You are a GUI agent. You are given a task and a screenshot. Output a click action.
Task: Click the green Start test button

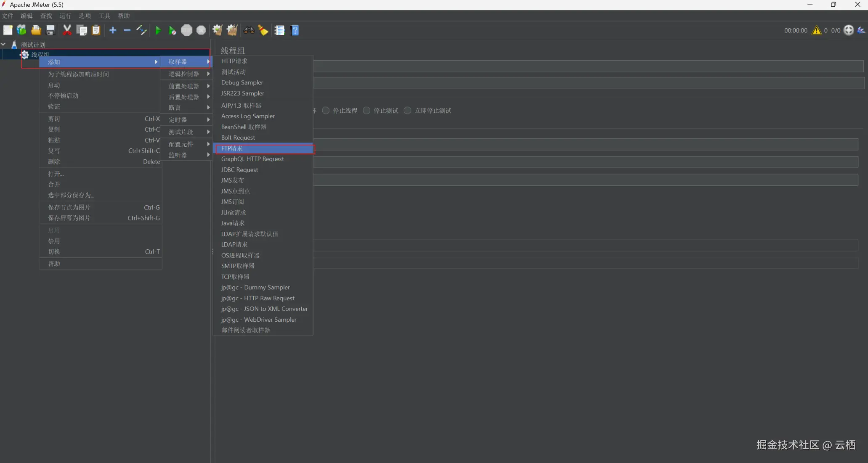(x=158, y=30)
